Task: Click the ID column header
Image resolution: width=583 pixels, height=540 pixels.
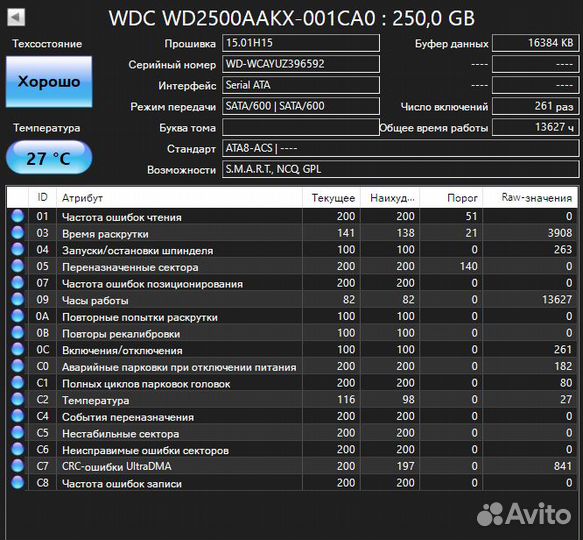Action: point(42,197)
